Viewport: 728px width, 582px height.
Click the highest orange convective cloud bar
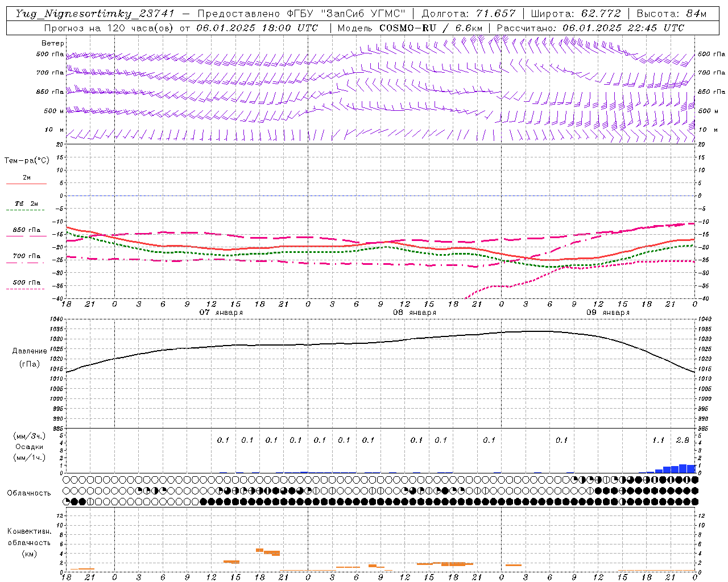(259, 550)
